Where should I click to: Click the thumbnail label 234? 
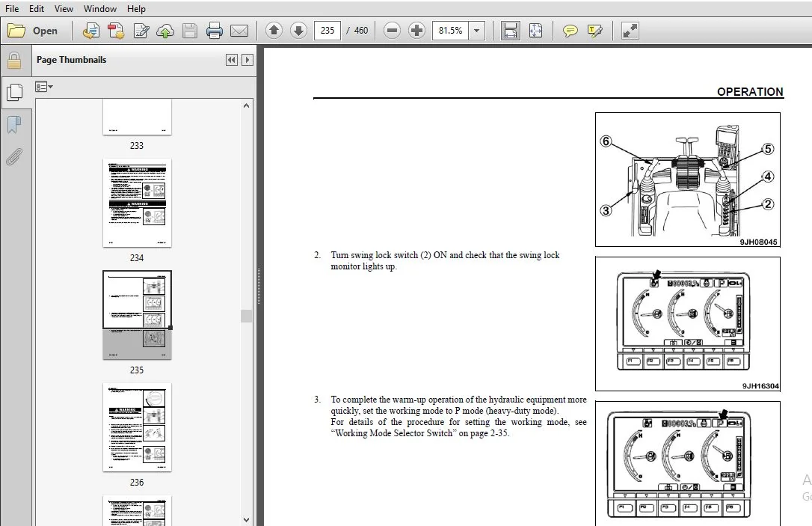pyautogui.click(x=137, y=257)
